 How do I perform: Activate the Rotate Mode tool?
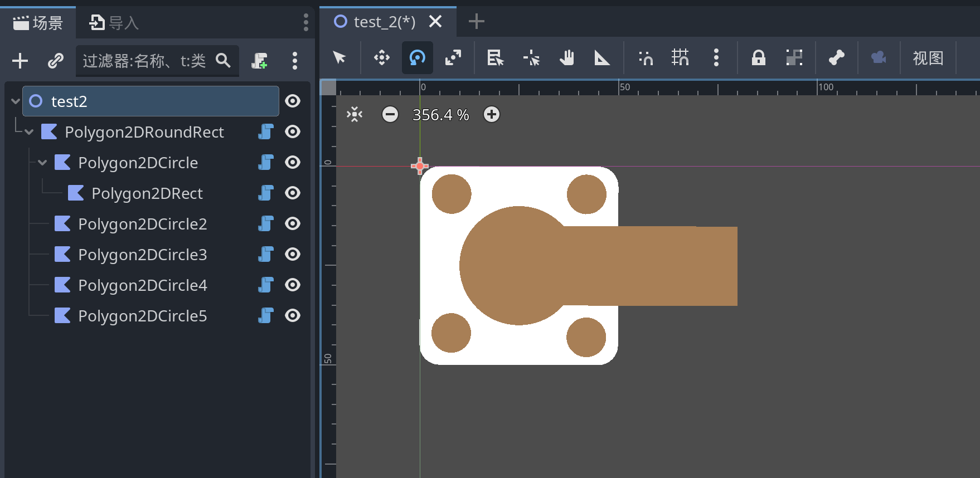pos(418,57)
